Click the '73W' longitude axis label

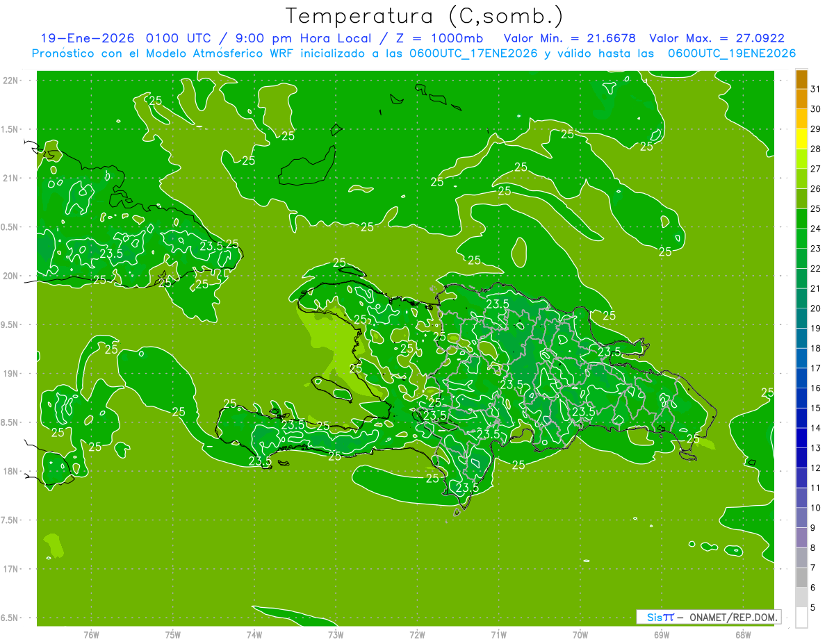[x=336, y=635]
